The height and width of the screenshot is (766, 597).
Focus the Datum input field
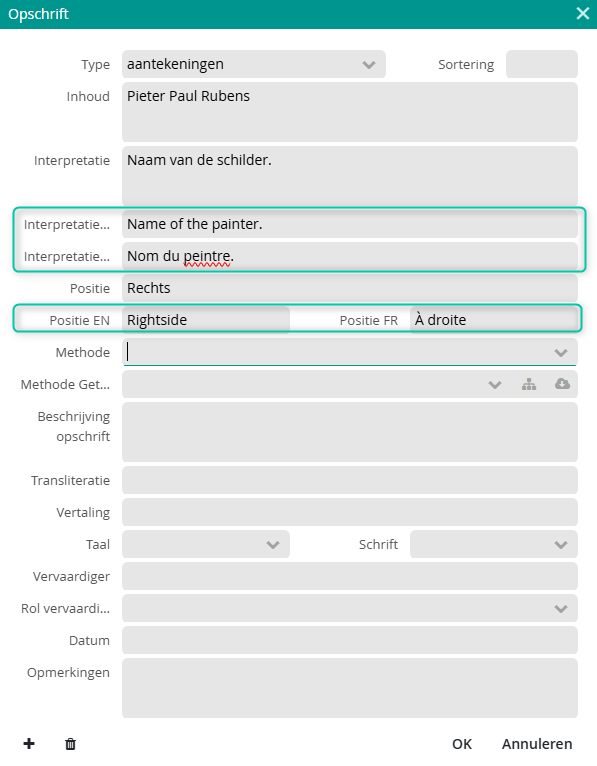point(350,640)
